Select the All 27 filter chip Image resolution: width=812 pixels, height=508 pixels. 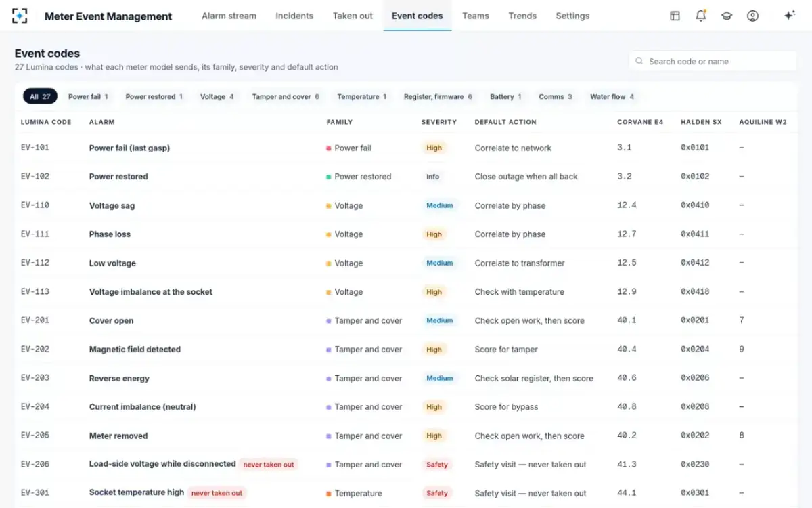pos(40,97)
